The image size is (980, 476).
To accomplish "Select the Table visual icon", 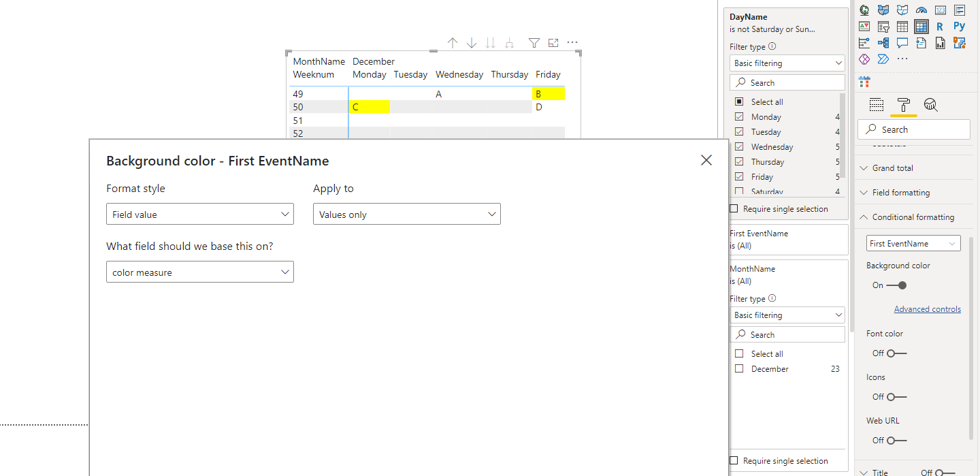I will [x=902, y=27].
